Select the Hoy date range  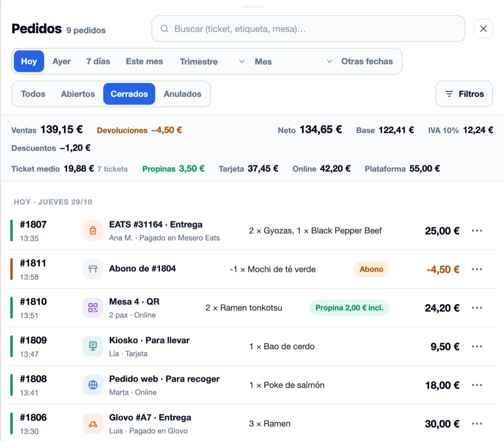[29, 61]
